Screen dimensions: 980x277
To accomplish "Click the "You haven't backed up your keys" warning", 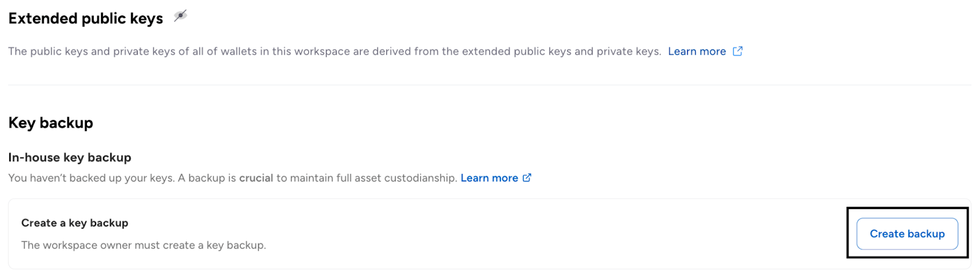I will (91, 178).
